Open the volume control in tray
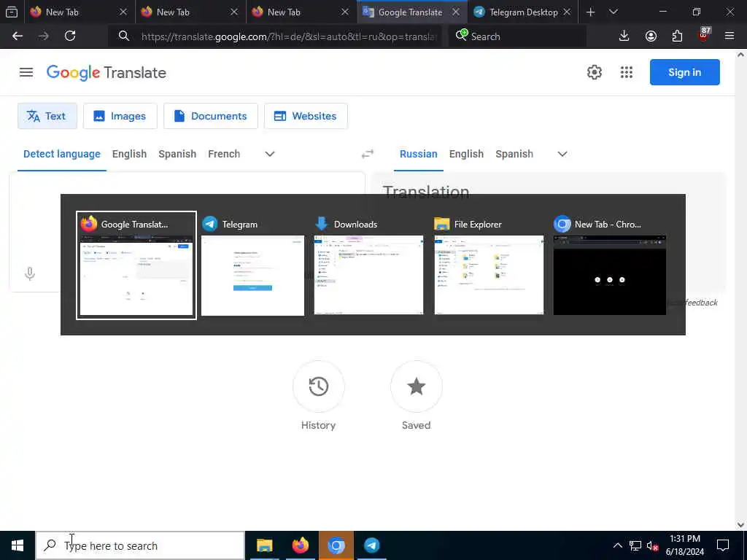Viewport: 747px width, 560px height. 653,545
